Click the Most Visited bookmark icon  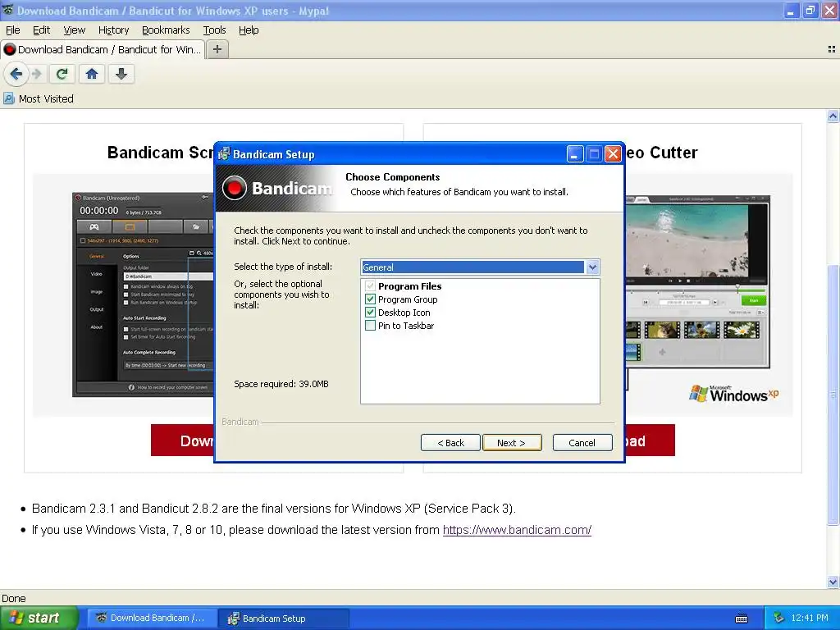pos(8,98)
